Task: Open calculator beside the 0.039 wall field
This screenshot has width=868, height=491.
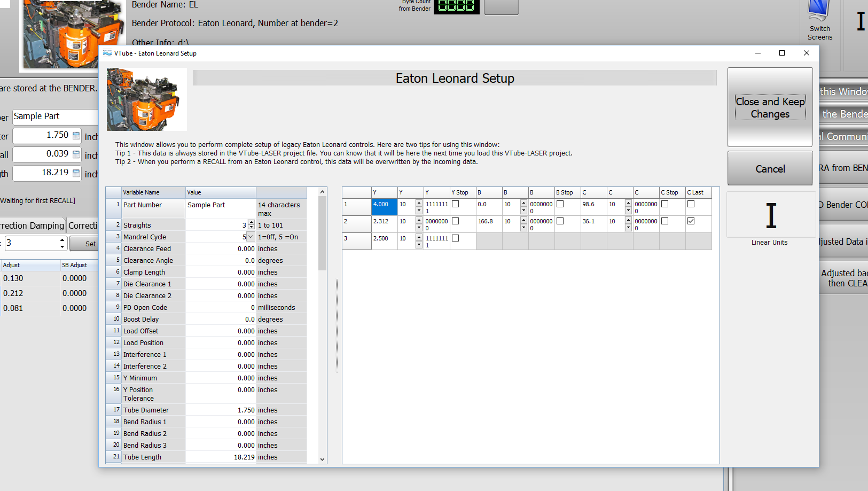Action: [x=76, y=154]
